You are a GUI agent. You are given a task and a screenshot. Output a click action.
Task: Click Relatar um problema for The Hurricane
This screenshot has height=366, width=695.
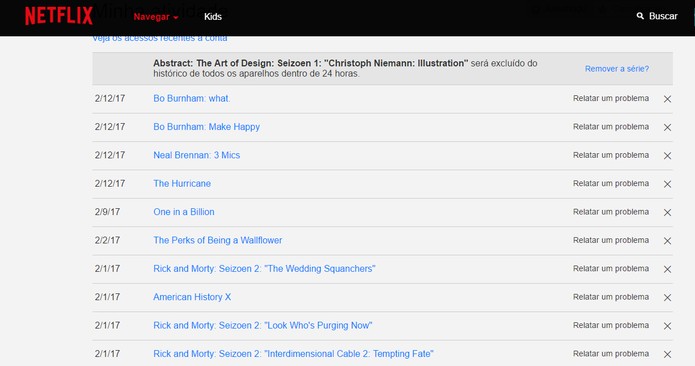[611, 183]
